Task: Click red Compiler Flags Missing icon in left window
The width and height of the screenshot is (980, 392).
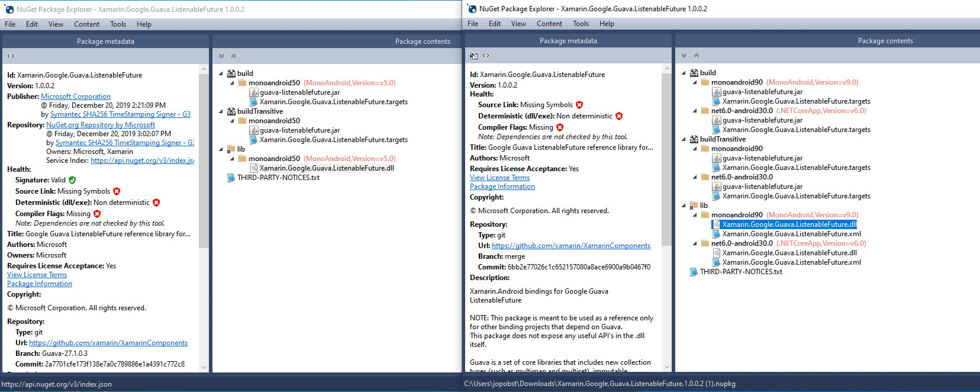Action: click(x=97, y=214)
